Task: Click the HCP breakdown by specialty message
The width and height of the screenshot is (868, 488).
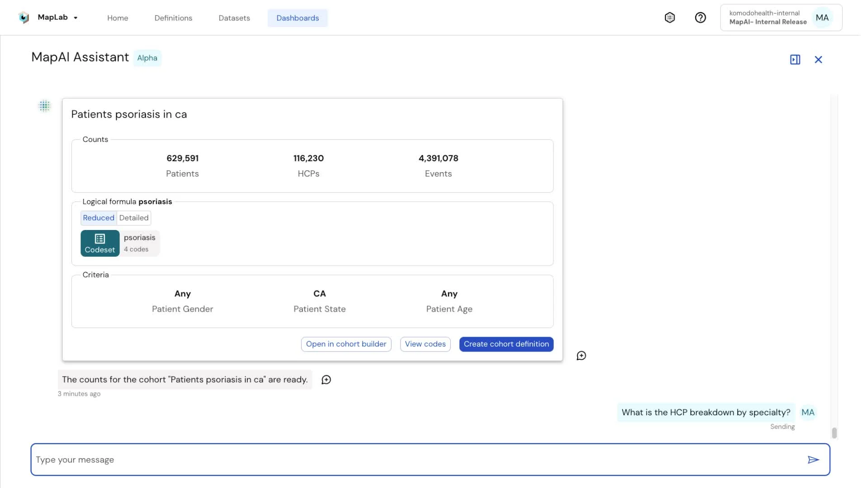Action: (706, 412)
